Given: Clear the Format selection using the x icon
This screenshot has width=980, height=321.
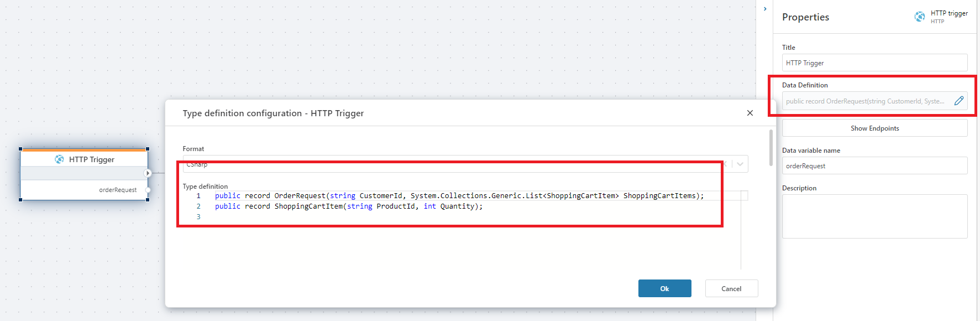Looking at the screenshot, I should [x=725, y=164].
